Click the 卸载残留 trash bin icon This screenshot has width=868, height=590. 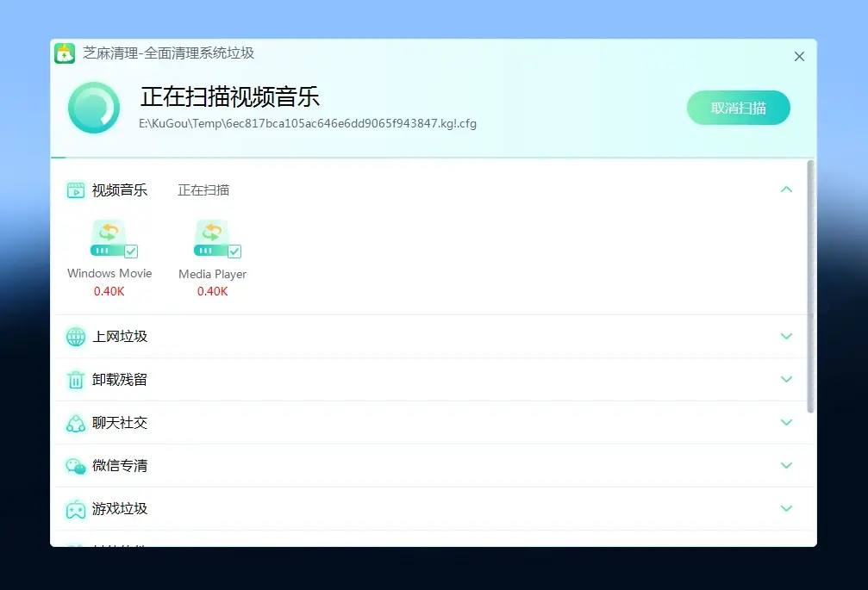coord(76,380)
